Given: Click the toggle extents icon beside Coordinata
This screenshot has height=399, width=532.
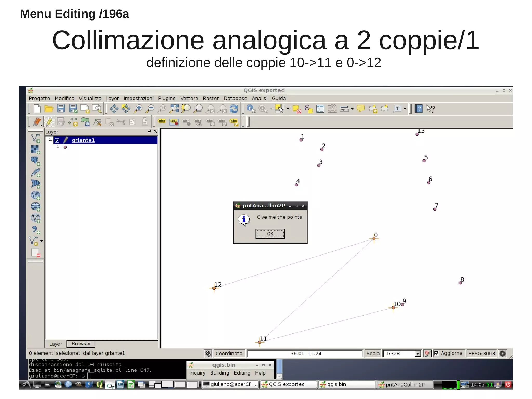Looking at the screenshot, I should 208,353.
